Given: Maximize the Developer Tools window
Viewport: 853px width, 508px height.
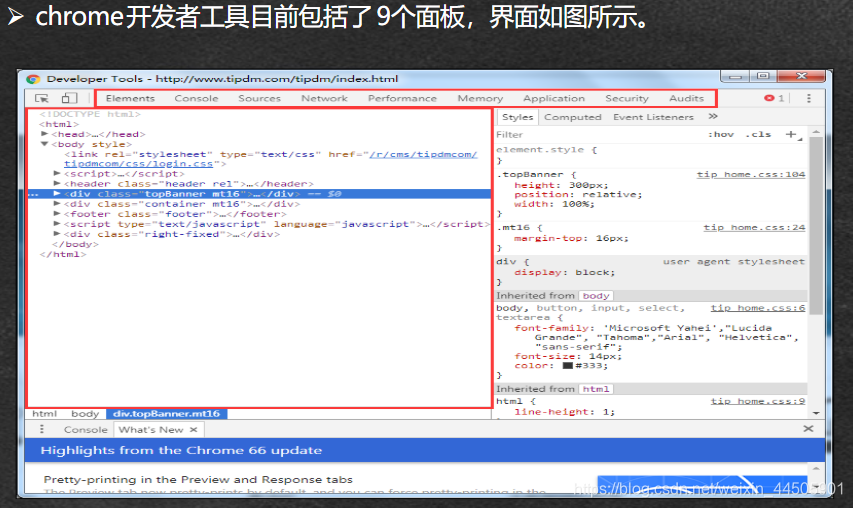Looking at the screenshot, I should pyautogui.click(x=763, y=76).
